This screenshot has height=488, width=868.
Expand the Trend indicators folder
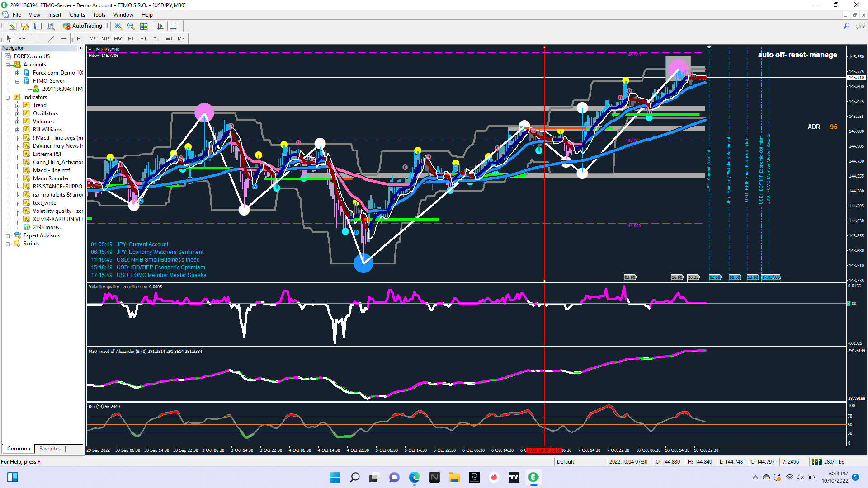pyautogui.click(x=18, y=105)
